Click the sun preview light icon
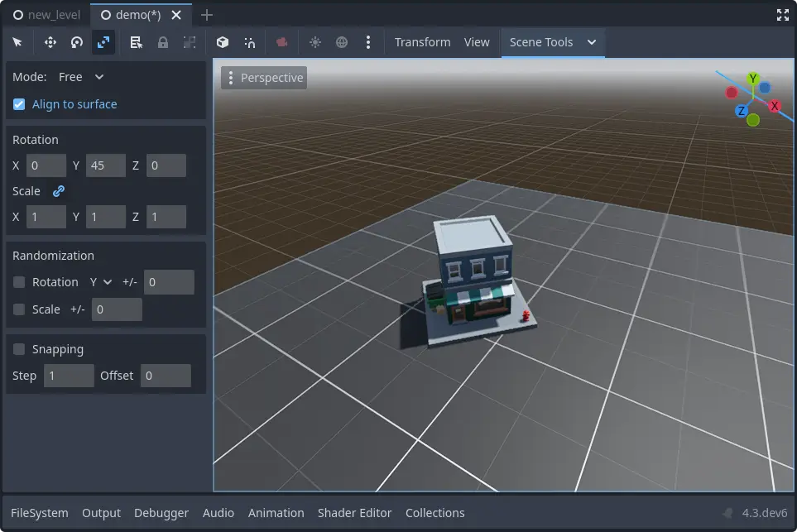The image size is (797, 532). click(315, 42)
